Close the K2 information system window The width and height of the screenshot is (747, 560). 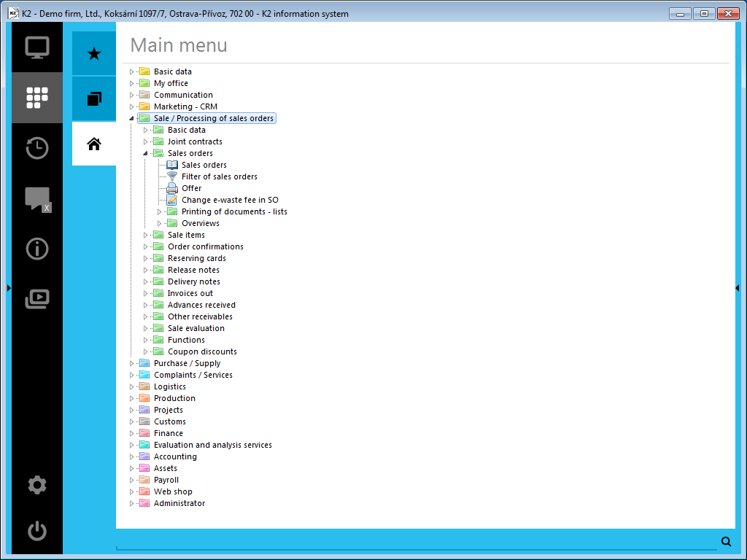coord(729,14)
